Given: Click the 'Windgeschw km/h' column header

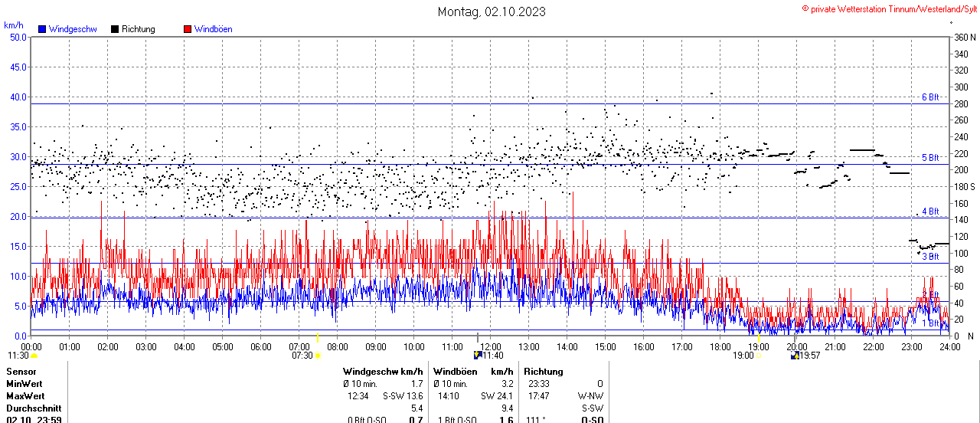Looking at the screenshot, I should [383, 371].
